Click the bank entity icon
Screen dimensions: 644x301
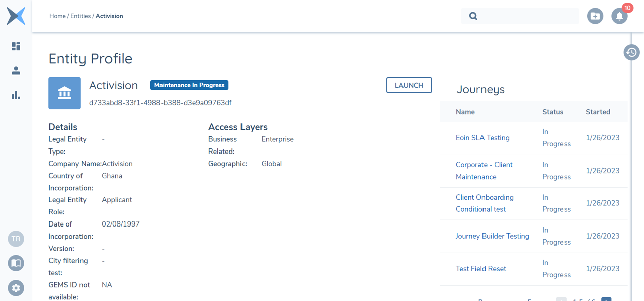[x=64, y=93]
